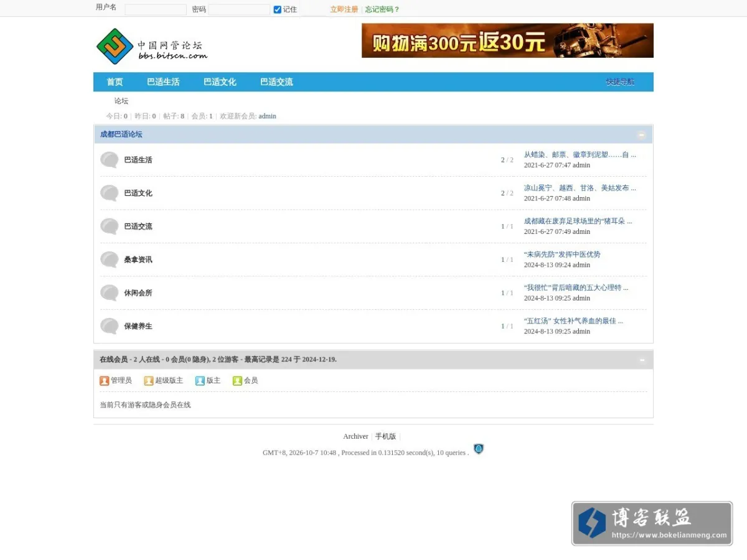Click the 保健养生 forum bubble icon
The image size is (747, 560).
coord(110,326)
